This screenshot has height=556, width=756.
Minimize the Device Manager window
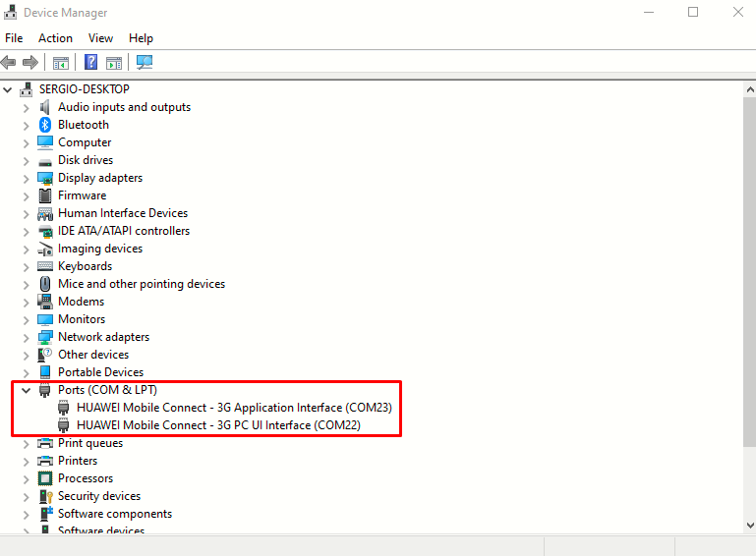pyautogui.click(x=649, y=12)
